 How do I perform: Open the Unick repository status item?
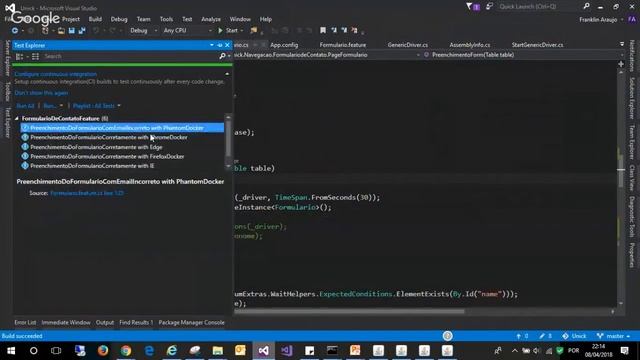tap(574, 336)
